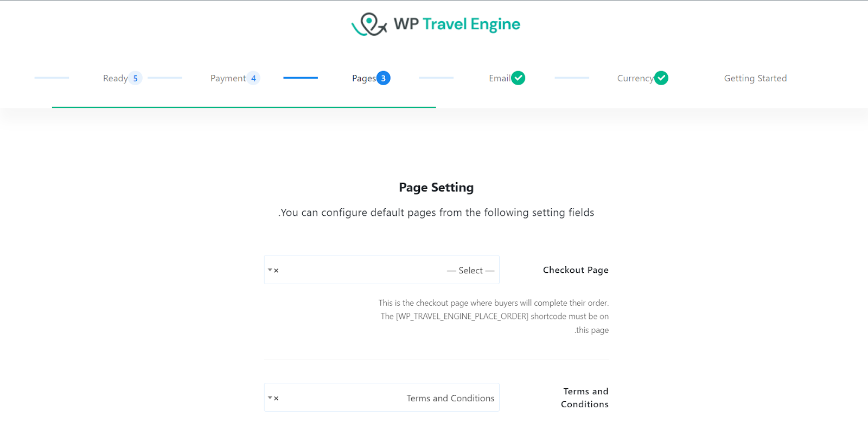The width and height of the screenshot is (868, 423).
Task: Clear the Checkout Page selection with x
Action: point(276,271)
